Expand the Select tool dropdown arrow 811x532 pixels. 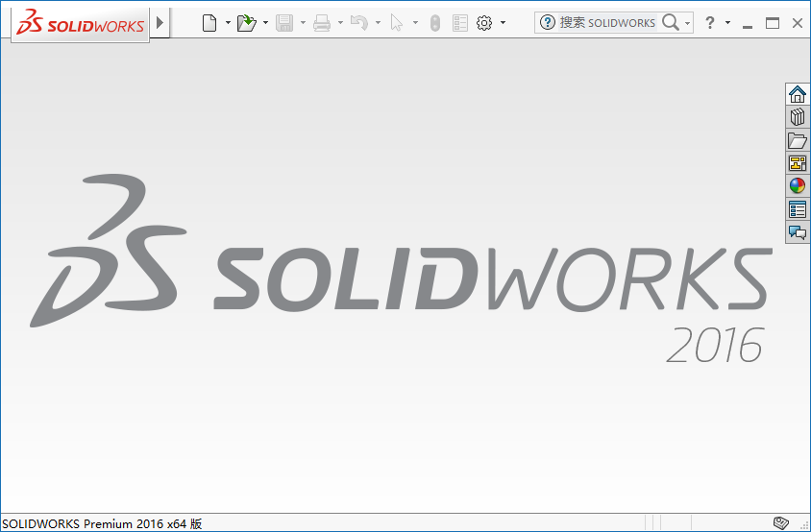click(415, 23)
